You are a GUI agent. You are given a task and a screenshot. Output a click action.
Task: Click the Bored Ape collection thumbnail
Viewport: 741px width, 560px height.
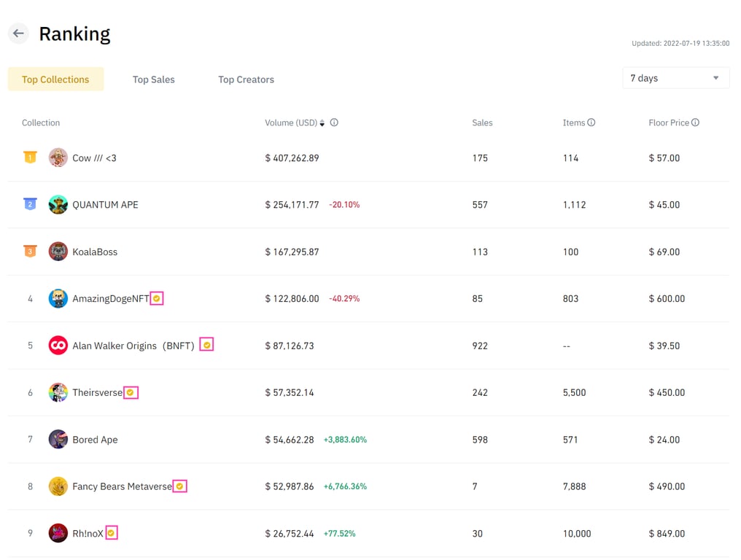point(58,439)
